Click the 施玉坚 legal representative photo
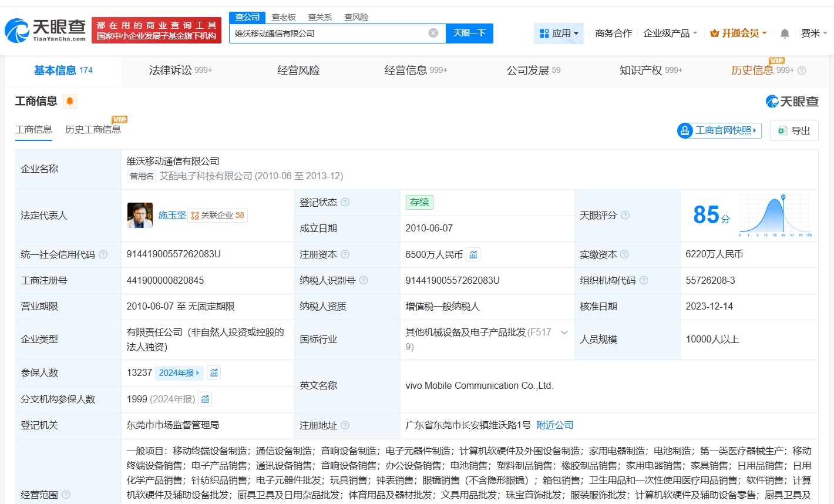The image size is (834, 504). [x=140, y=215]
